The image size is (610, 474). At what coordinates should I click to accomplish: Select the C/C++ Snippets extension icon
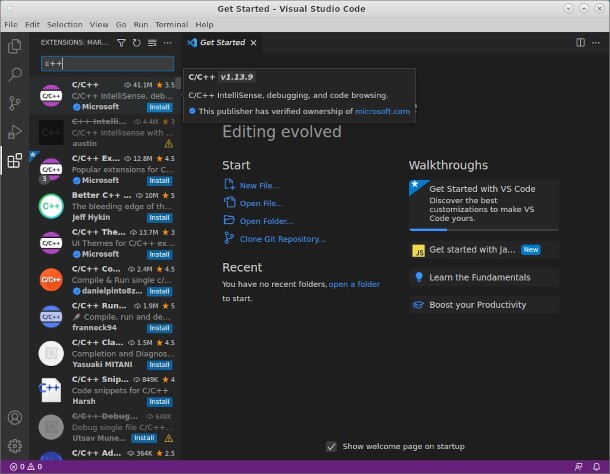click(51, 390)
